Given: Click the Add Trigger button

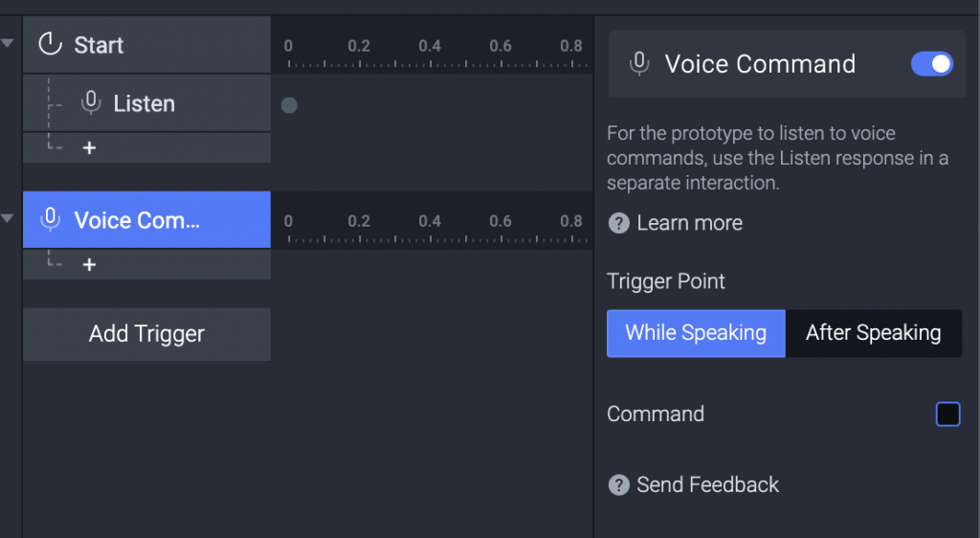Looking at the screenshot, I should (x=146, y=334).
